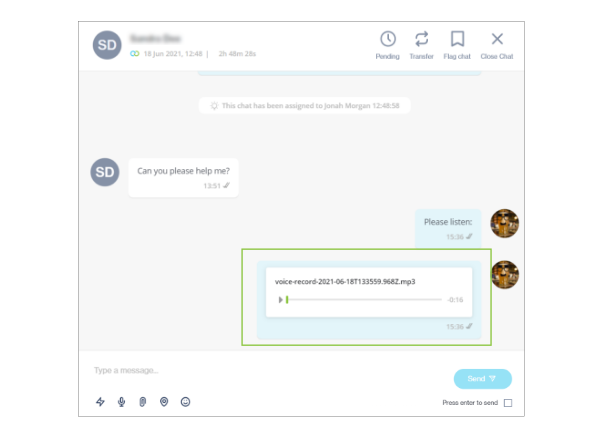
Task: Click the SD avatar beside customer message
Action: point(105,172)
